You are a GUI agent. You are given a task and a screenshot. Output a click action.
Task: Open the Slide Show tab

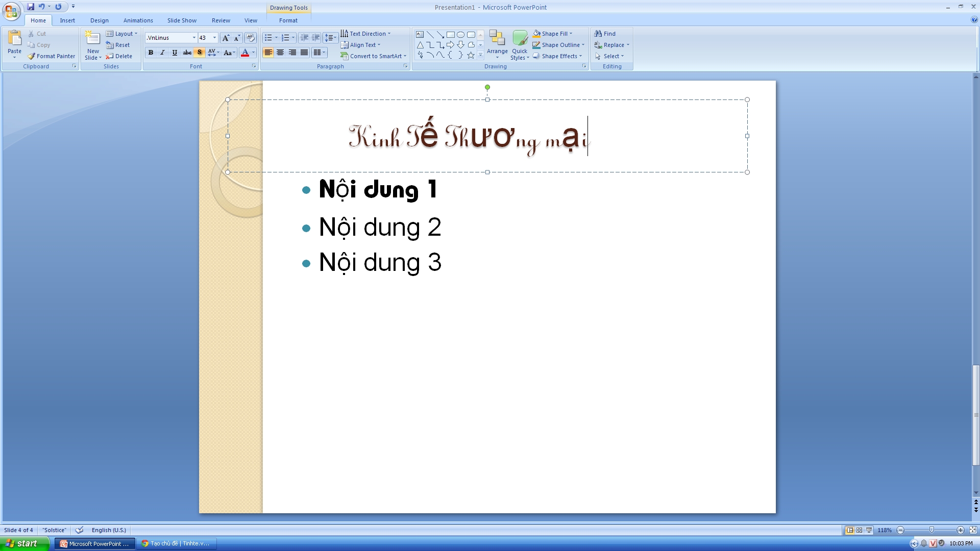pos(181,20)
